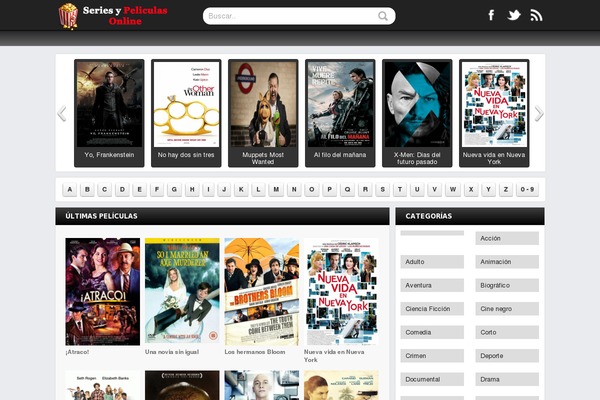Click the Buscar search field
600x400 pixels.
(x=299, y=16)
